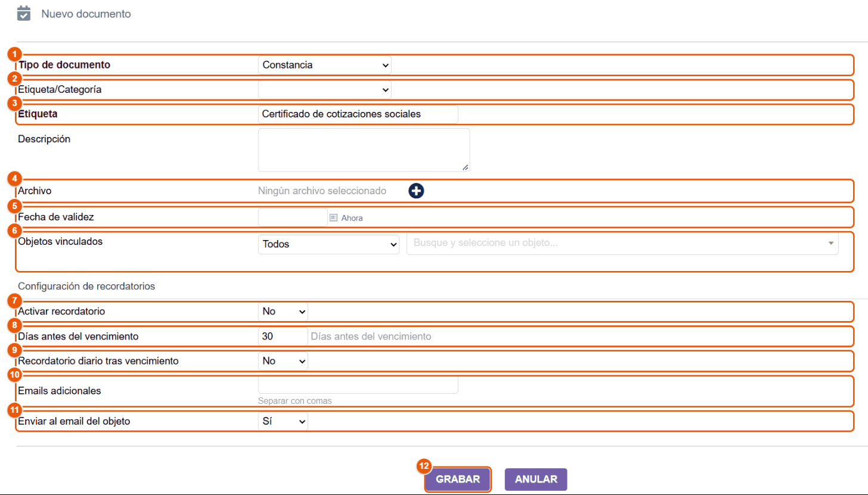Click the Nuevo documento calendar icon
Viewport: 868px width, 495px height.
click(x=23, y=13)
